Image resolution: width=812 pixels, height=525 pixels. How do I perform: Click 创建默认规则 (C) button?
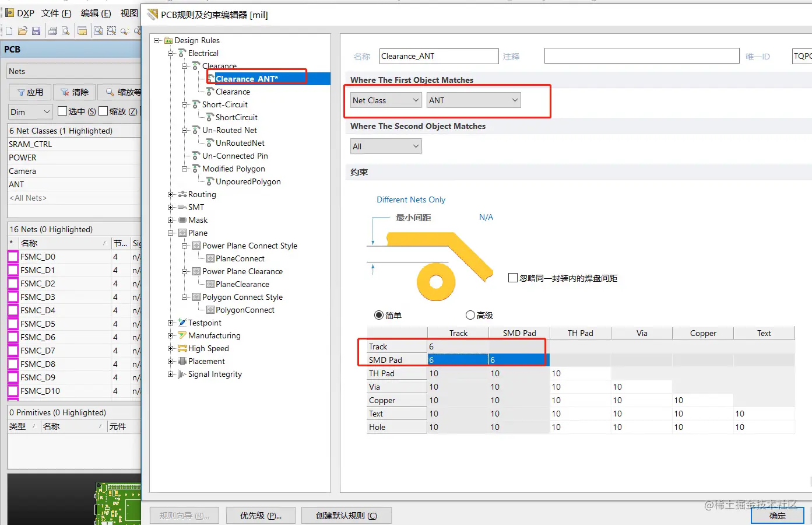click(x=346, y=516)
